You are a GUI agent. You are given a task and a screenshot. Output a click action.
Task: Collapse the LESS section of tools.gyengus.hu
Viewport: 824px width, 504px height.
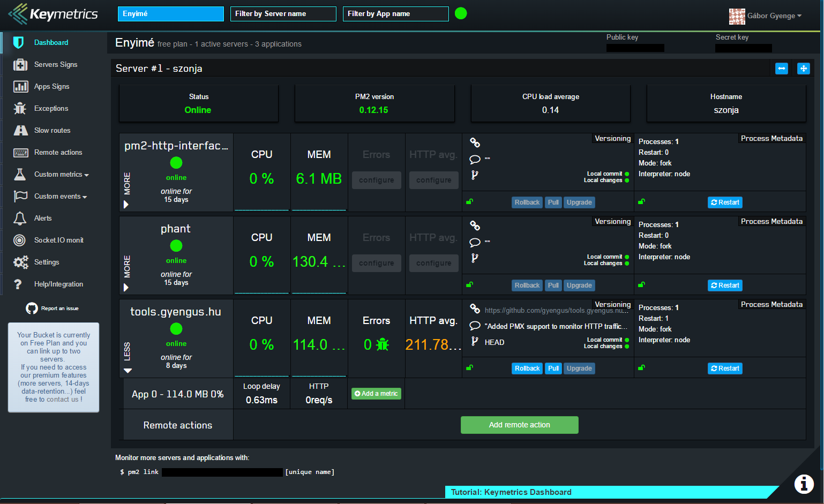[x=128, y=370]
